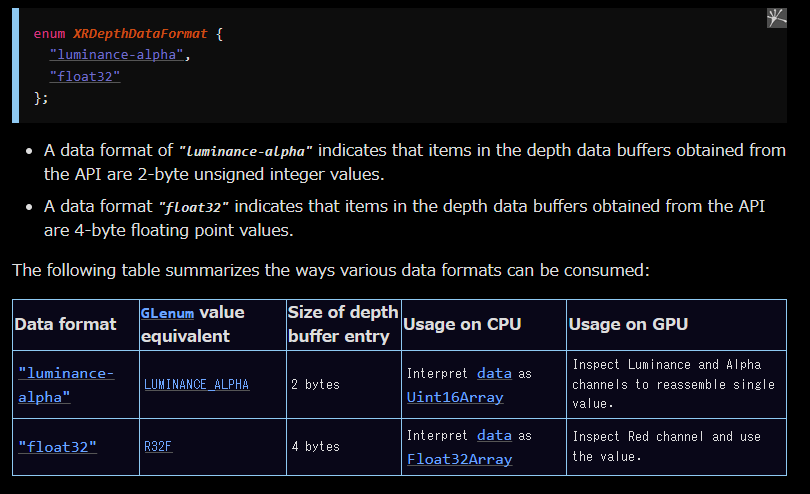Screen dimensions: 810x494
Task: Follow the GLenum link in the table header
Action: [167, 313]
